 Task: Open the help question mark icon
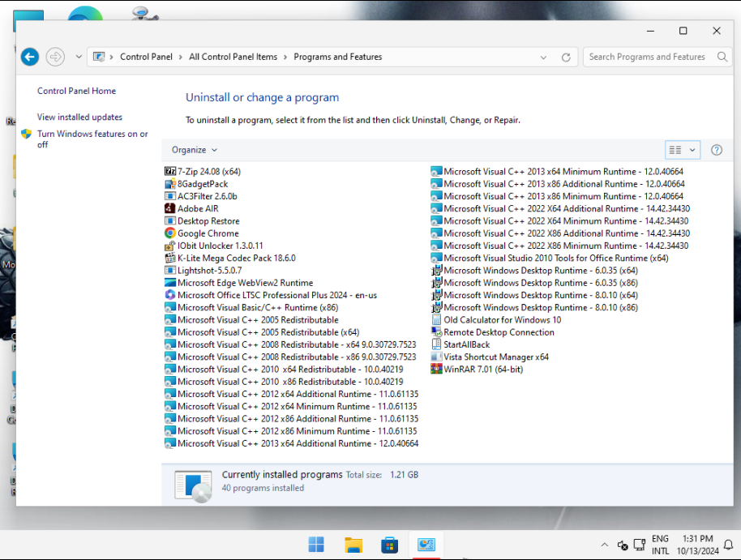(x=717, y=150)
